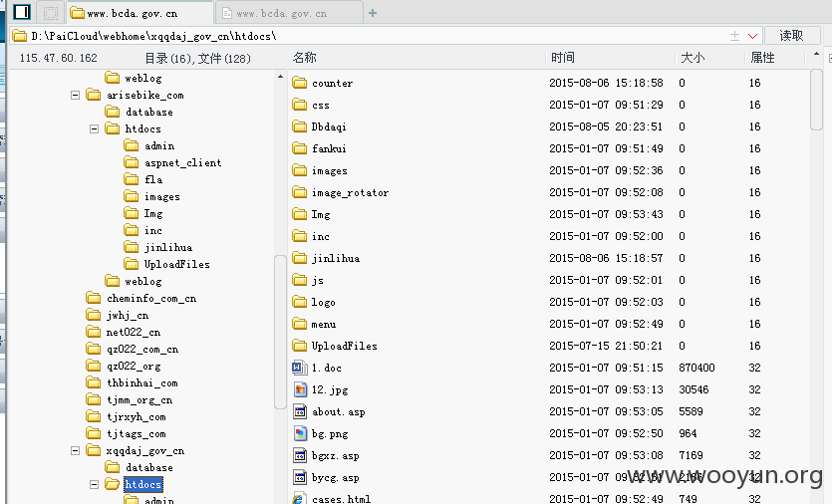
Task: Click file list vertical scrollbar thumb
Action: click(817, 100)
